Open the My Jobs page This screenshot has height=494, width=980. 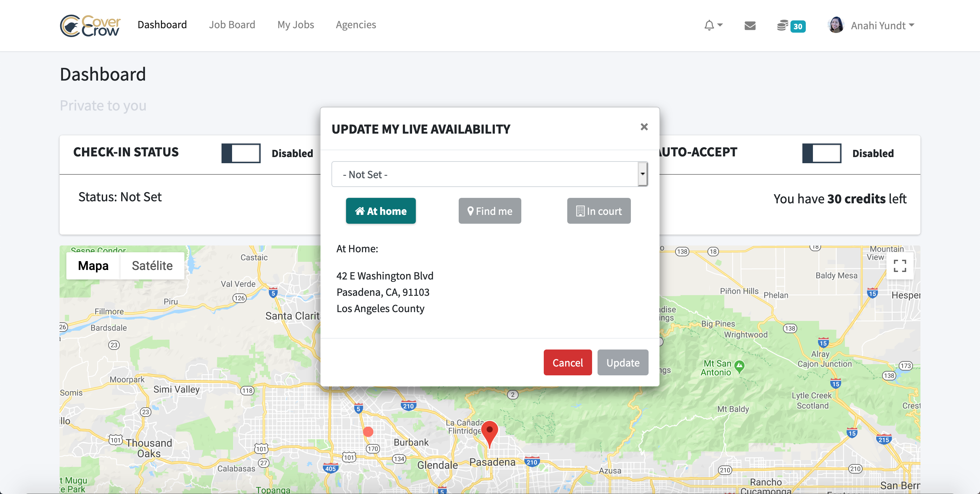296,25
